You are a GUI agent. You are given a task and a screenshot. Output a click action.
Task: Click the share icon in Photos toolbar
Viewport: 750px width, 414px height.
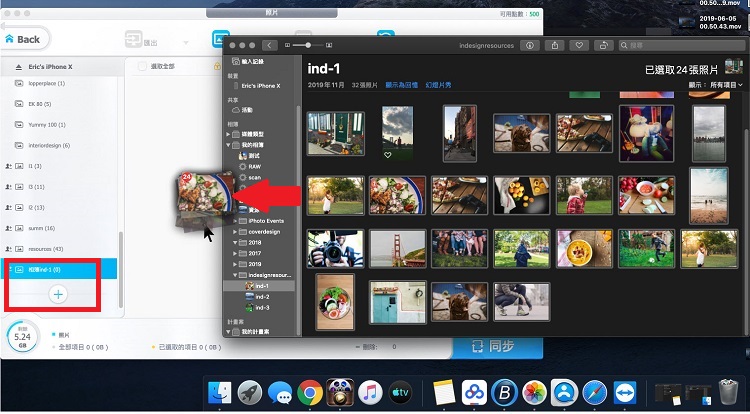pos(555,45)
